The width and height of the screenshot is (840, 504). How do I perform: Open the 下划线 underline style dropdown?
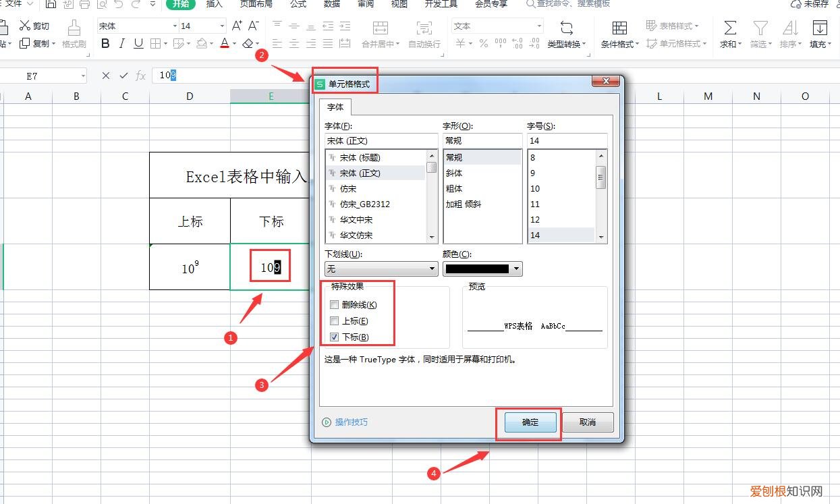(431, 269)
